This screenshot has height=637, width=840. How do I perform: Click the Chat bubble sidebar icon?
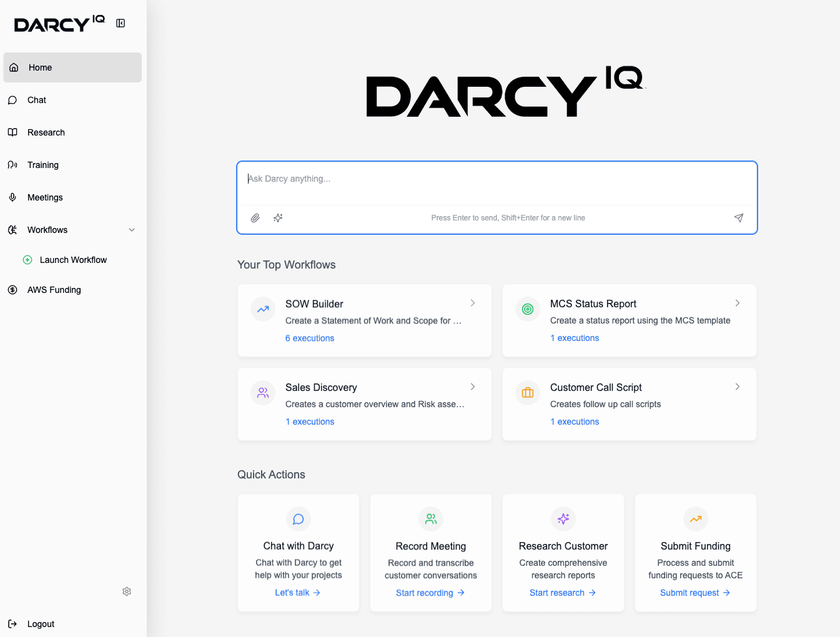(x=12, y=100)
